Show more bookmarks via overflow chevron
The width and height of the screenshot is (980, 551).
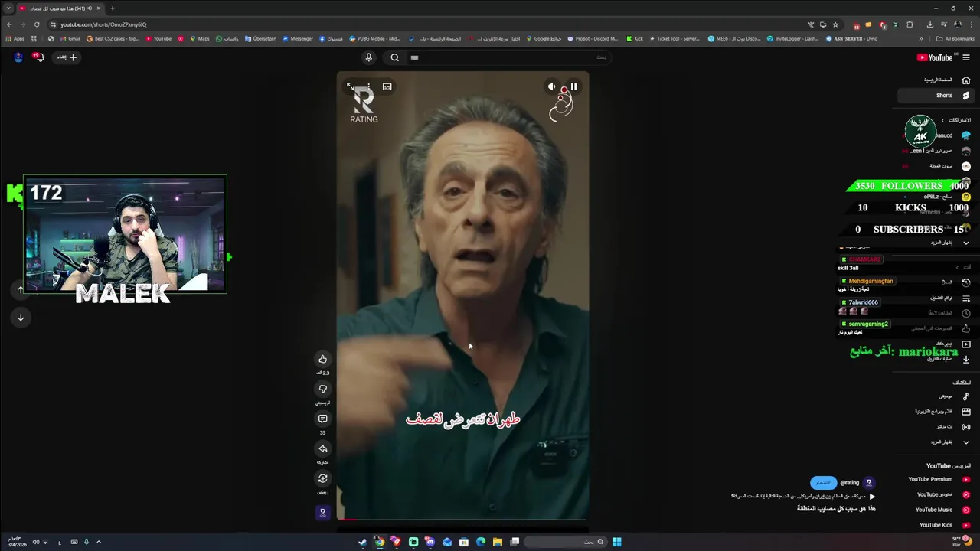click(x=921, y=38)
